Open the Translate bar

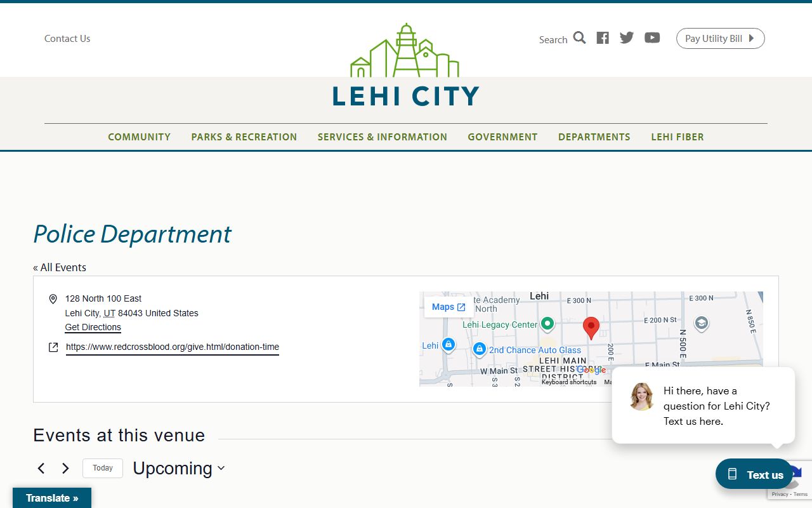pos(52,498)
